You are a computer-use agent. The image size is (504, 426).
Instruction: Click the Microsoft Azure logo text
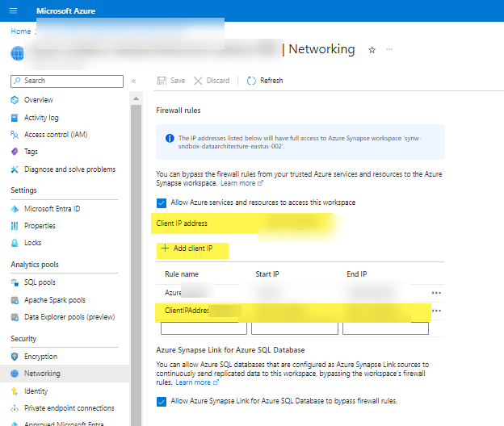pos(65,11)
